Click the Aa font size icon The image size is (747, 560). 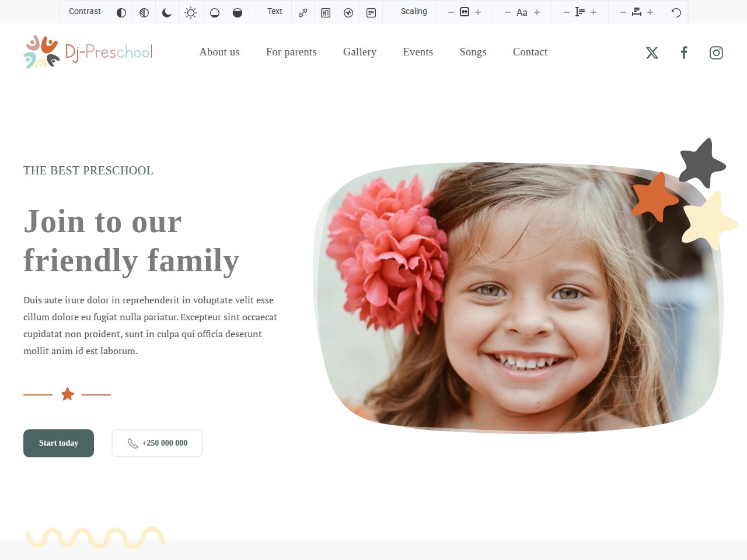pos(522,12)
